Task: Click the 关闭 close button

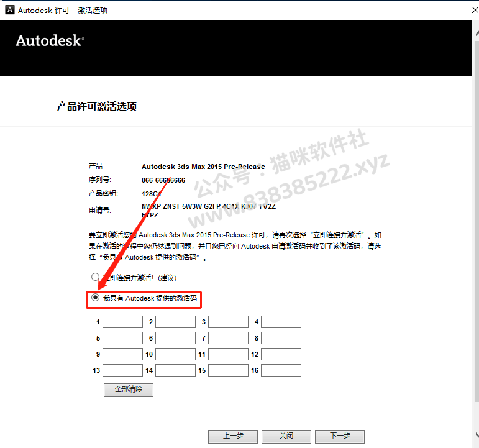Action: coord(286,436)
